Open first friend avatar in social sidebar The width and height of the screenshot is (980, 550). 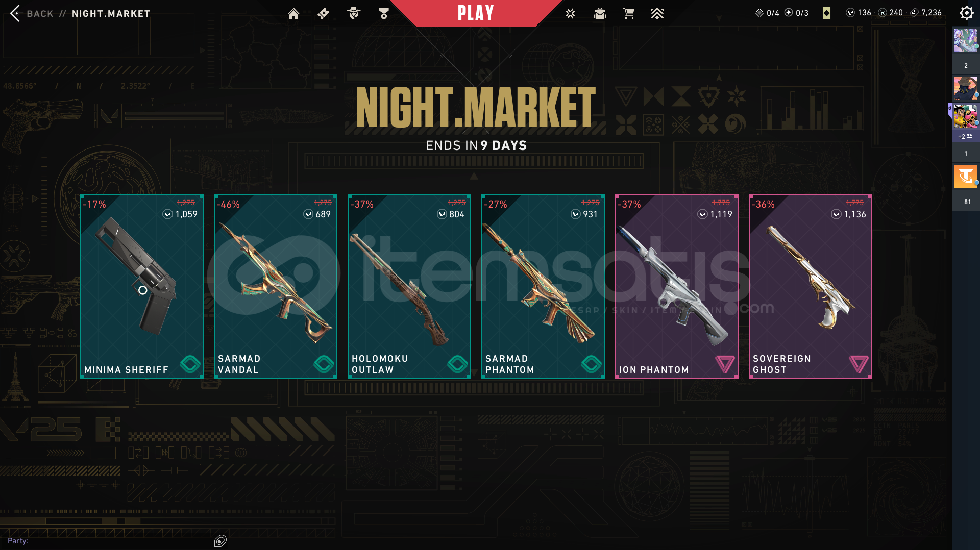click(966, 40)
